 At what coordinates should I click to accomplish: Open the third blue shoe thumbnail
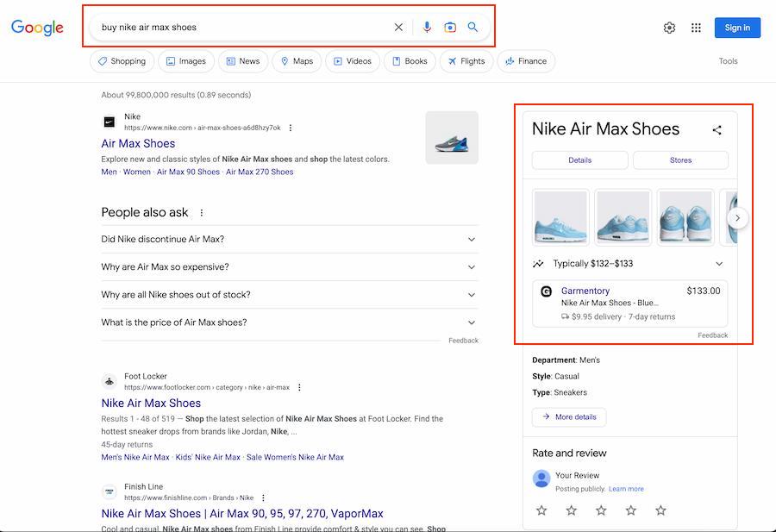click(x=685, y=217)
